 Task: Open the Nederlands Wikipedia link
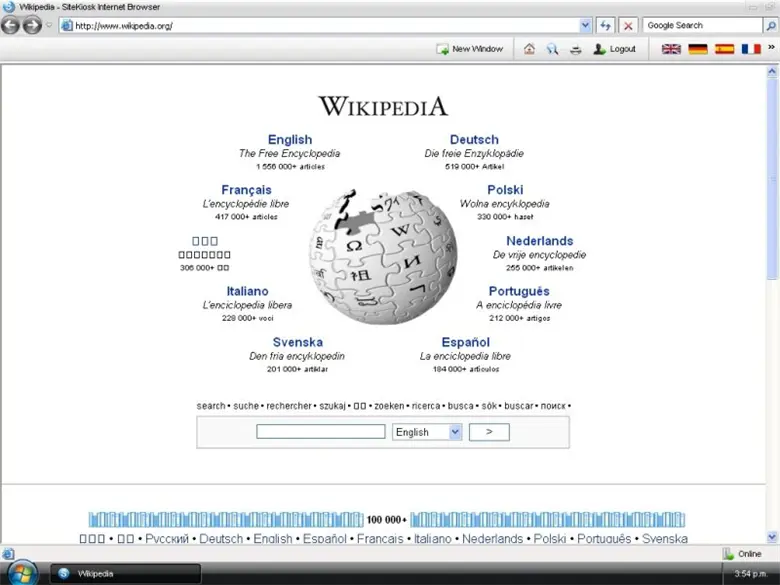[x=540, y=241]
